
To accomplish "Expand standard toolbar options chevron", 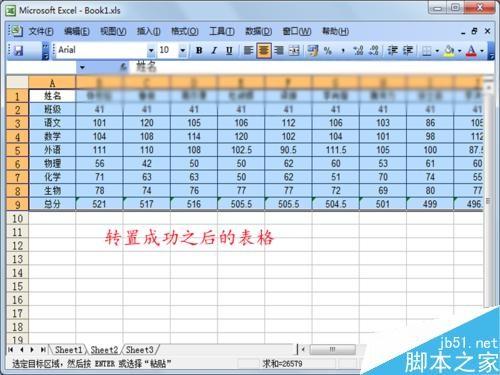I will pyautogui.click(x=46, y=51).
